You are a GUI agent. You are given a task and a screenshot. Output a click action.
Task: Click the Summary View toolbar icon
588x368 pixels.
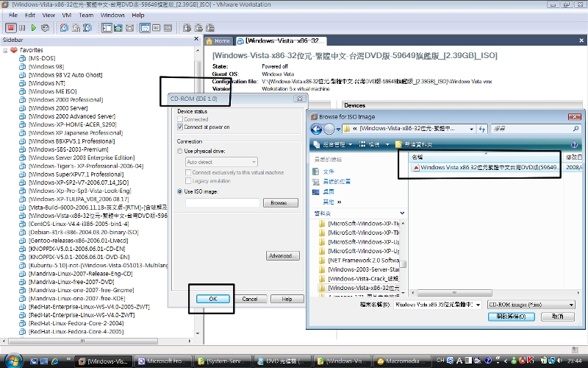[145, 28]
